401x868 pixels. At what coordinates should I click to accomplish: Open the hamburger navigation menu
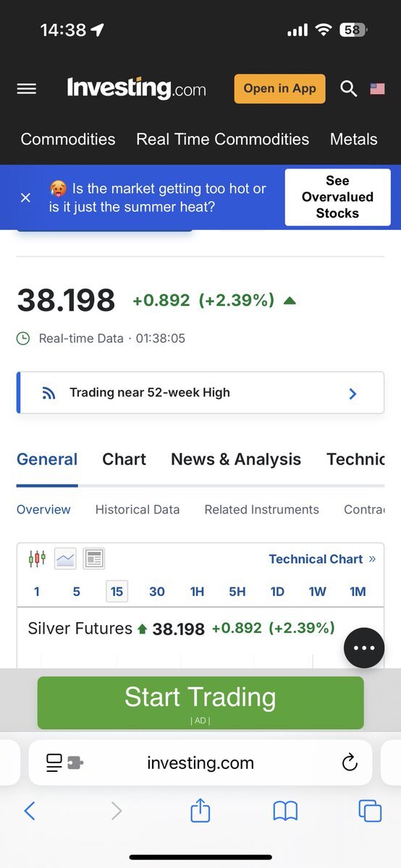pyautogui.click(x=27, y=89)
